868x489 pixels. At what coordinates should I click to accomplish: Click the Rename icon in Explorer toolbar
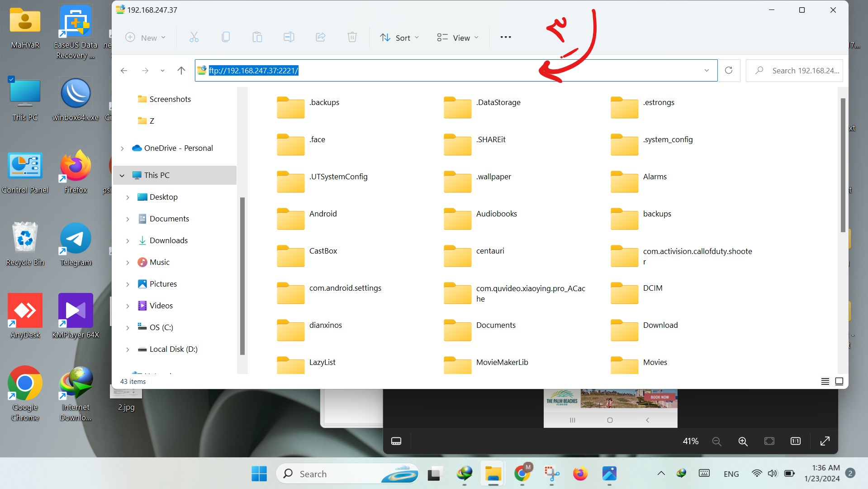(289, 37)
